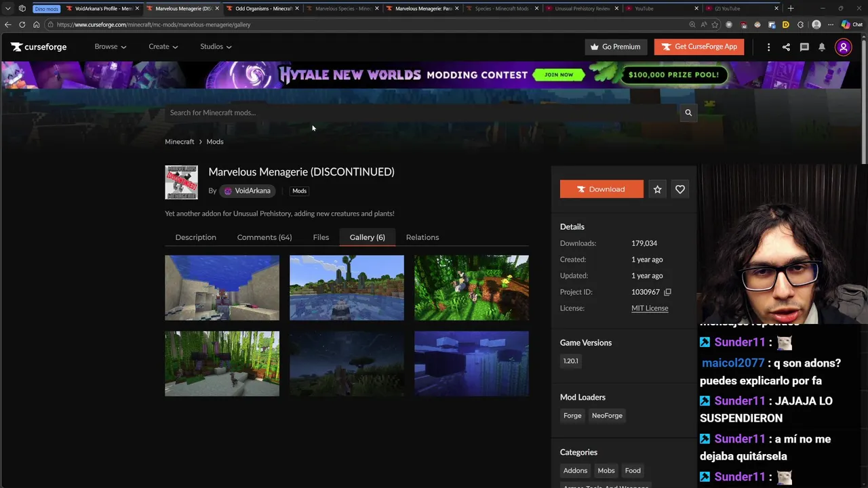Screen dimensions: 868x488
Task: Bookmark this page with star icon
Action: click(715, 24)
